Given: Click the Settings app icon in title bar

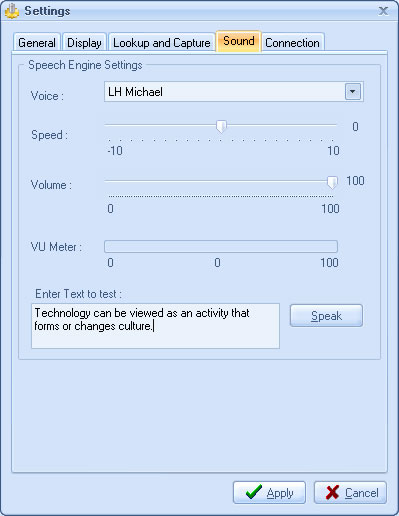Looking at the screenshot, I should click(12, 11).
